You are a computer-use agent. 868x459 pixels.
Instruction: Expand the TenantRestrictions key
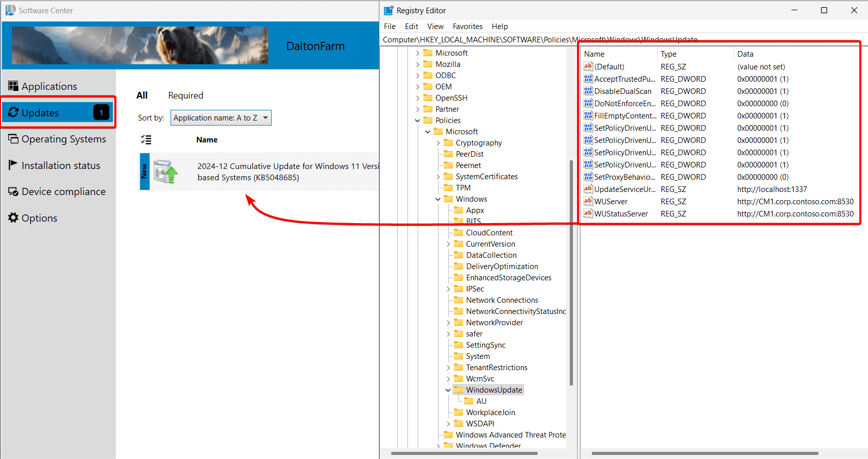pos(448,368)
